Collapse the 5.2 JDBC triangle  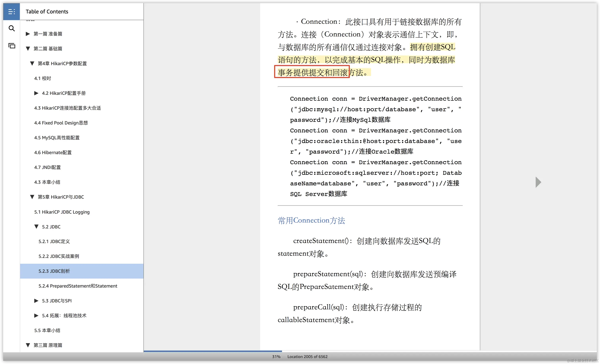[36, 227]
